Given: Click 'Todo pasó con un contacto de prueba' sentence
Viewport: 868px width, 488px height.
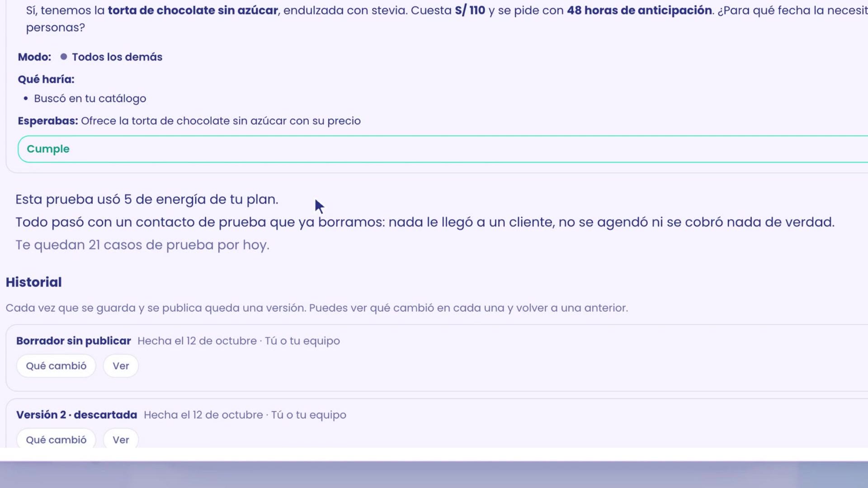Looking at the screenshot, I should click(x=425, y=222).
